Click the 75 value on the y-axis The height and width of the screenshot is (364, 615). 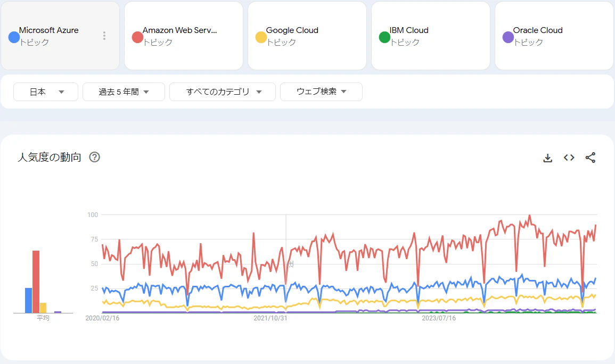pyautogui.click(x=94, y=239)
